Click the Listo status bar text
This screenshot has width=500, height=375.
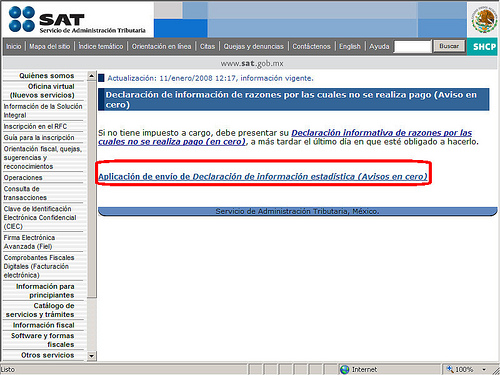(8, 369)
